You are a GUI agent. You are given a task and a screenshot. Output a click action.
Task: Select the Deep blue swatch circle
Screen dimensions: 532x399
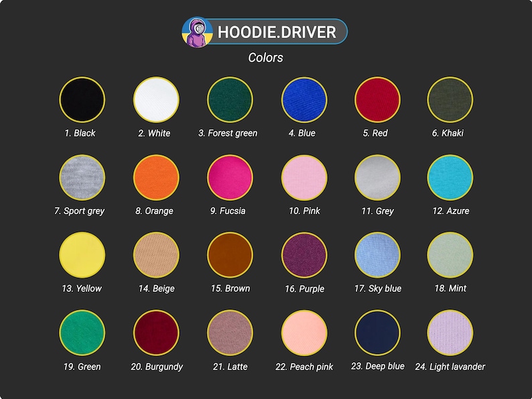coord(377,333)
